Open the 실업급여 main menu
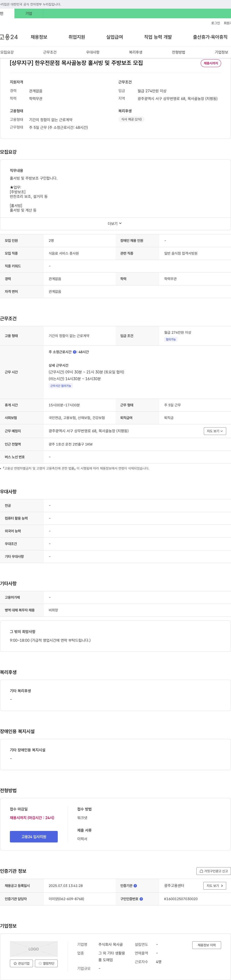This screenshot has height=980, width=231. coord(115,37)
